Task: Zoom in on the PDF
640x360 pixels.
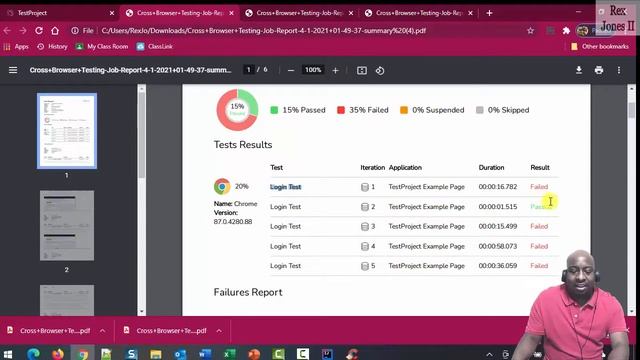Action: point(335,71)
